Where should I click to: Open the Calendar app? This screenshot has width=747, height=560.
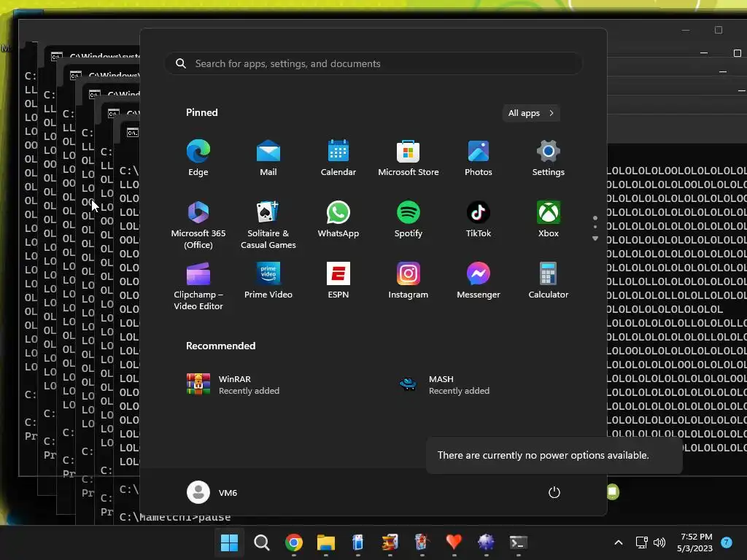[x=338, y=158]
